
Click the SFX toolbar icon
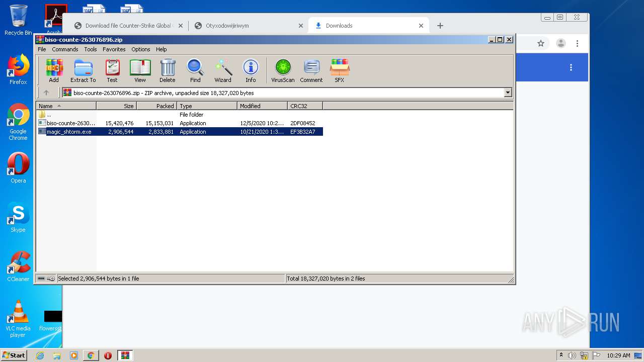coord(340,70)
